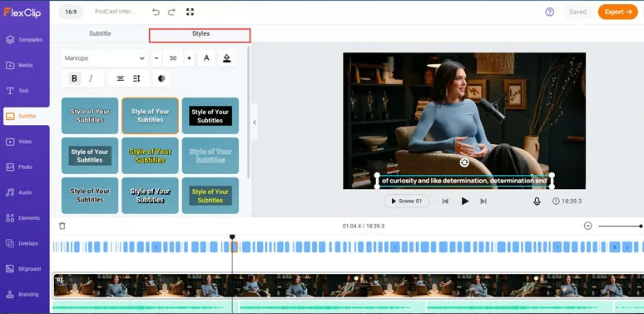This screenshot has height=314, width=644.
Task: Open the text background fill tool
Action: (226, 58)
